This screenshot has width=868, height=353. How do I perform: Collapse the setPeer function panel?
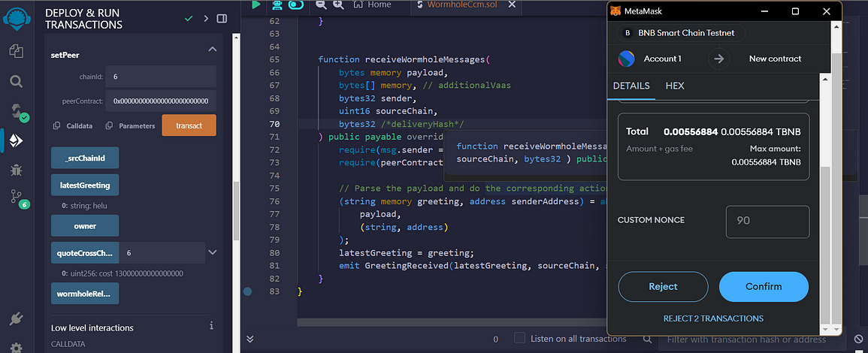212,50
